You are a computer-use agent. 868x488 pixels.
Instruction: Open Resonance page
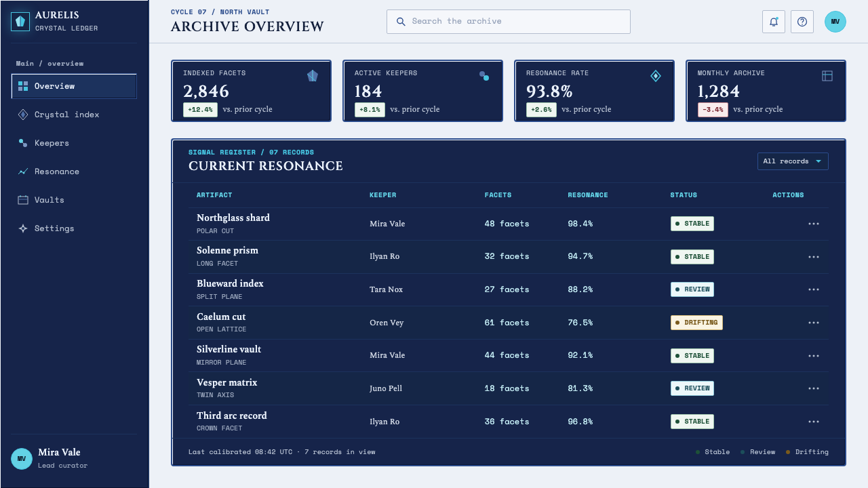tap(75, 171)
